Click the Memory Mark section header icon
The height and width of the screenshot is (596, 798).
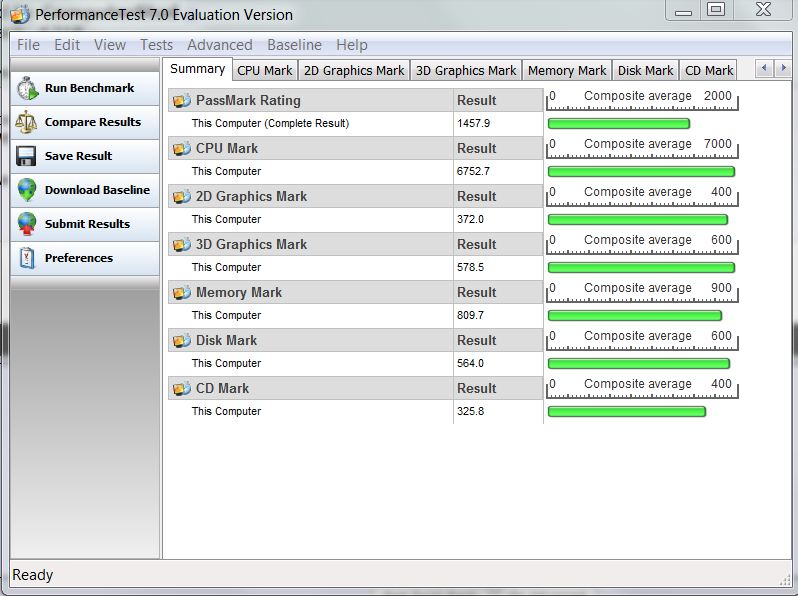[182, 293]
